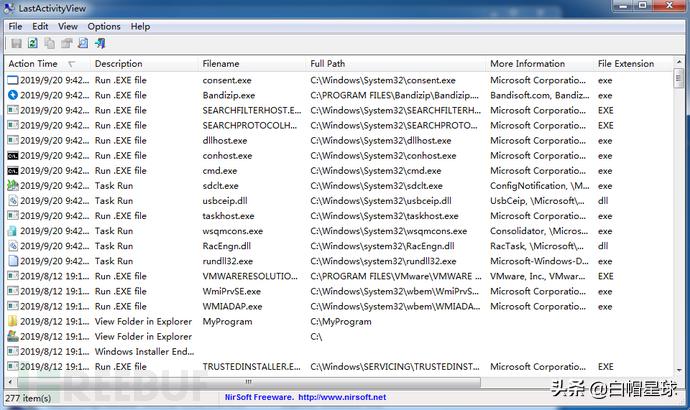
Task: Click the horizontal scrollbar left arrow
Action: (11, 382)
